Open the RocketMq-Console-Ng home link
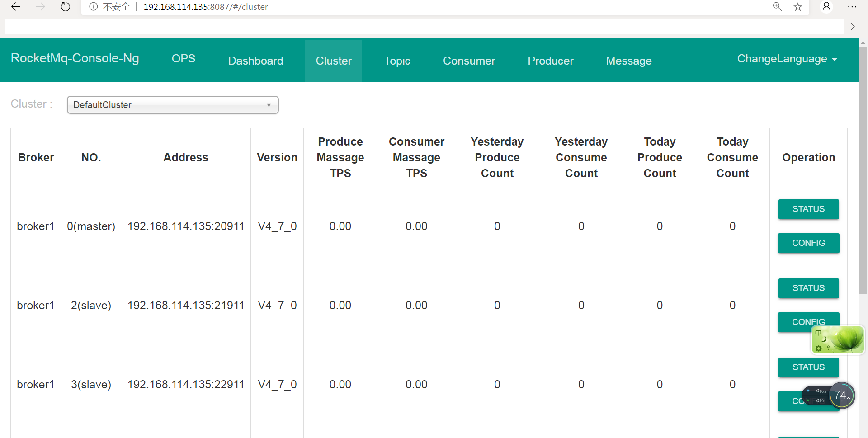This screenshot has height=438, width=868. coord(75,58)
